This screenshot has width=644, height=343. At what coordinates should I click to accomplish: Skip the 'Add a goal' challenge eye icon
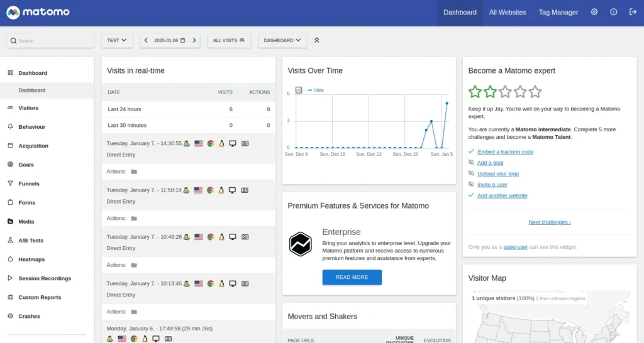click(x=471, y=163)
